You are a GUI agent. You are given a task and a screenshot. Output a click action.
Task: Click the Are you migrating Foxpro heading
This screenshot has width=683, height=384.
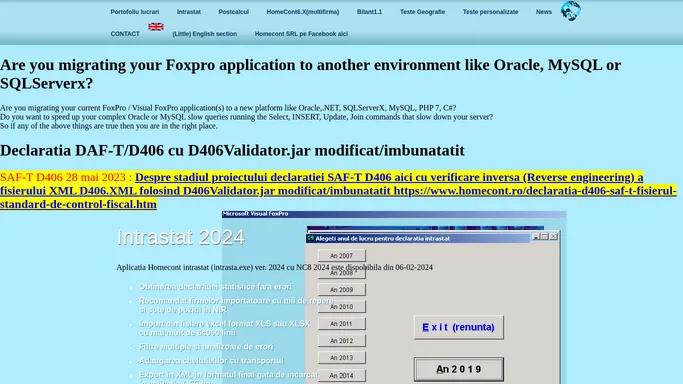[x=311, y=74]
